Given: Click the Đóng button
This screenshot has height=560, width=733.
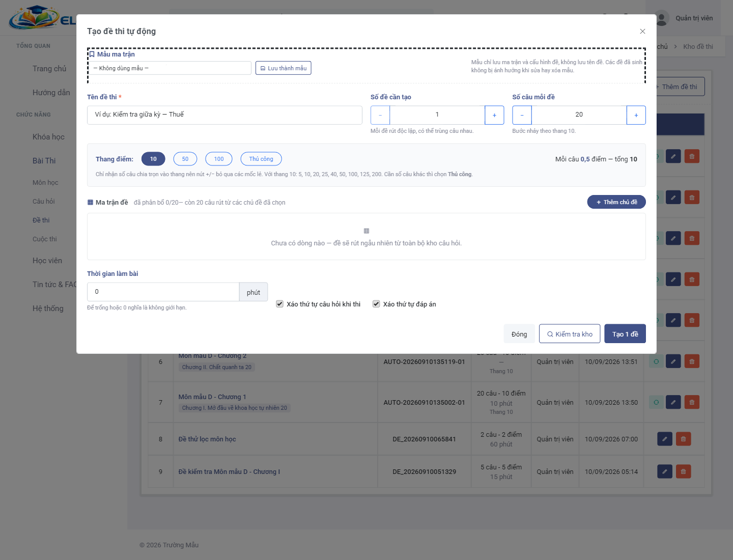Looking at the screenshot, I should coord(519,334).
